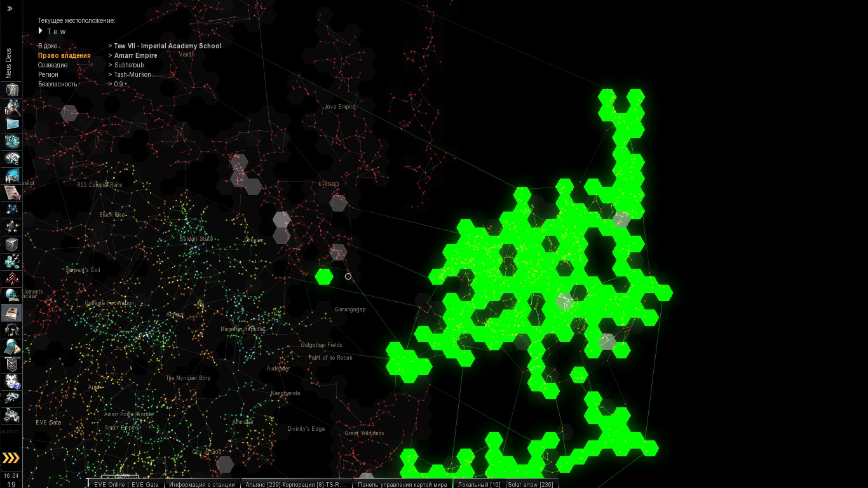This screenshot has width=868, height=488.
Task: Select the Serpent's Coil map label
Action: point(83,270)
